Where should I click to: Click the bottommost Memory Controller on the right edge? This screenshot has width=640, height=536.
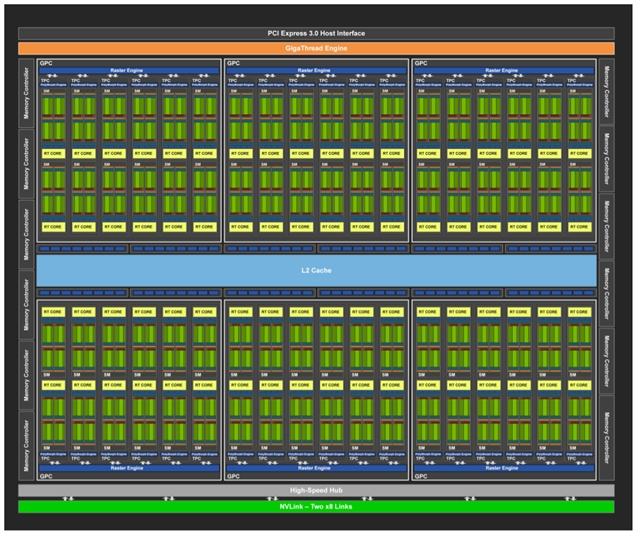click(x=607, y=438)
